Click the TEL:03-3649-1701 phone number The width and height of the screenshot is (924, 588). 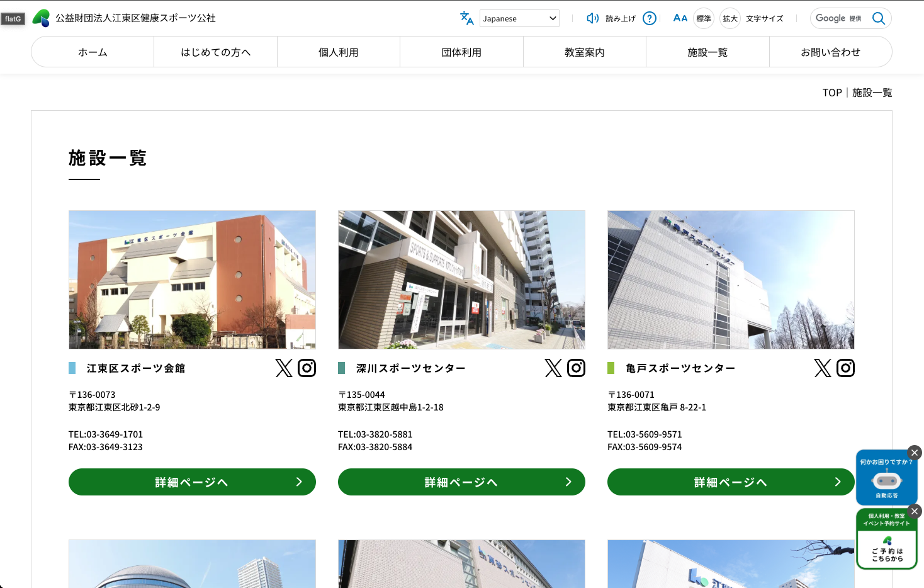[106, 434]
